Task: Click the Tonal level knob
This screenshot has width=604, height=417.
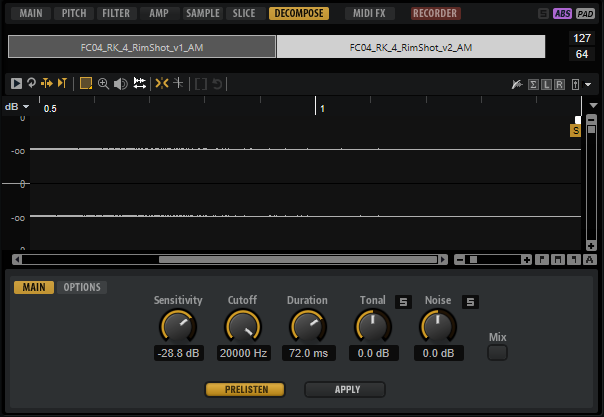Action: point(373,327)
